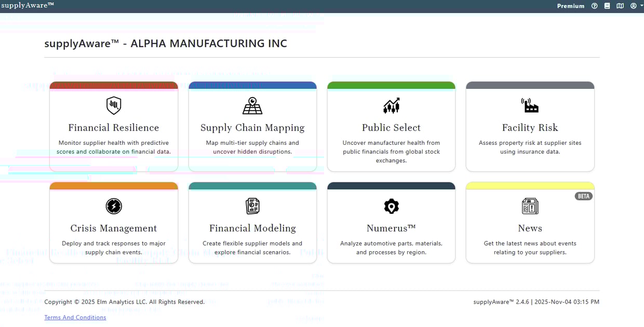
Task: Click the Facility Risk factory icon
Action: [x=530, y=105]
